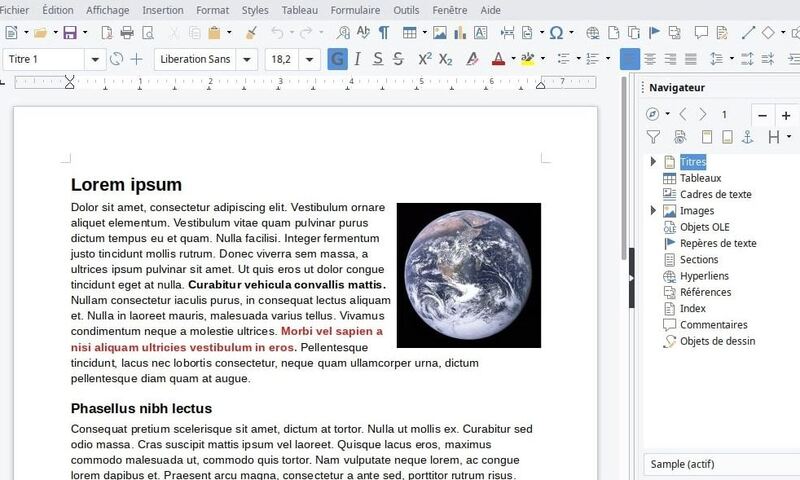
Task: Toggle underline formatting
Action: [x=378, y=59]
